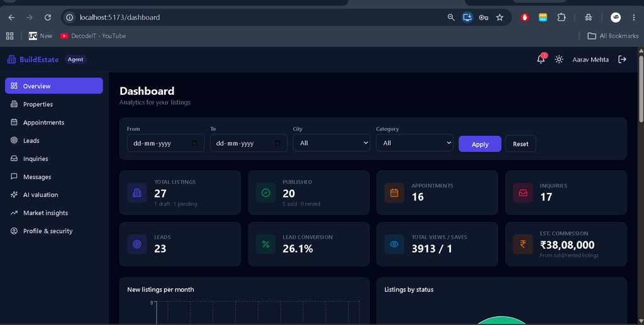The height and width of the screenshot is (325, 644).
Task: Click the BuildEstate brand name link
Action: click(x=39, y=60)
